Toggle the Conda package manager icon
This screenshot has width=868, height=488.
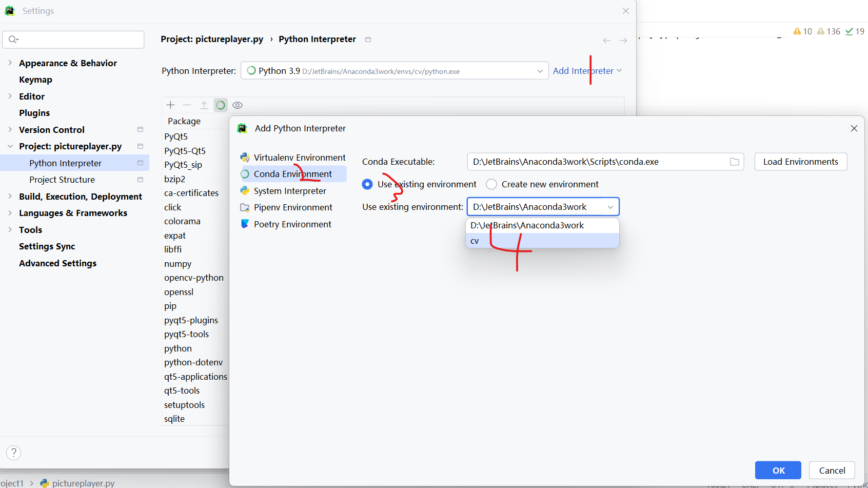(221, 105)
